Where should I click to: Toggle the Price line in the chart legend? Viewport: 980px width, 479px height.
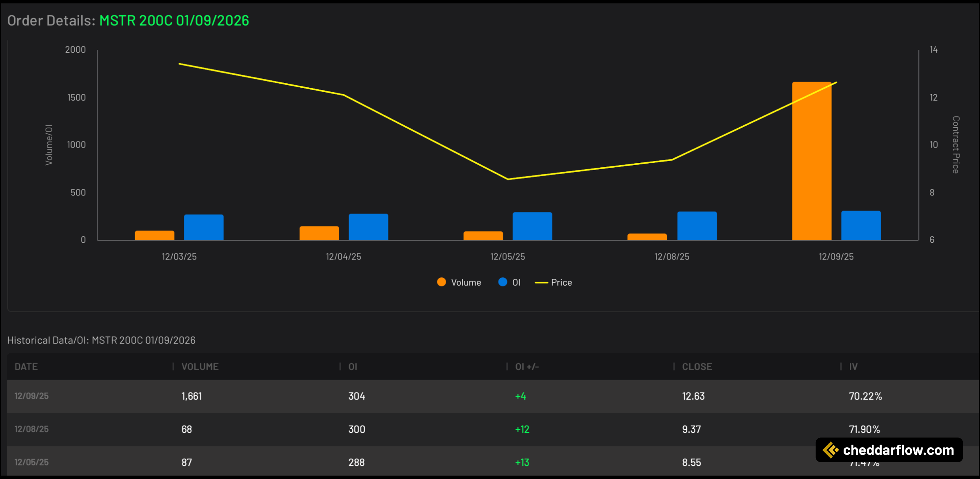553,282
